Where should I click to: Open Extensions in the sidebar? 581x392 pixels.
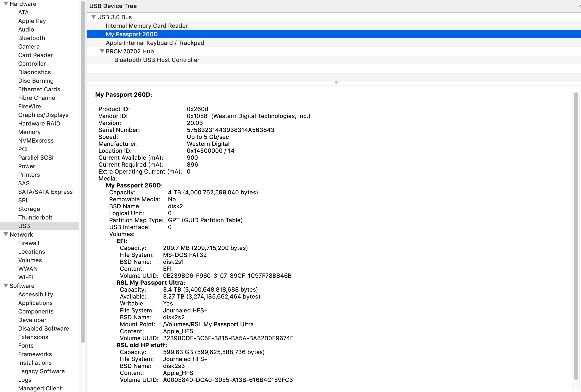click(x=33, y=337)
